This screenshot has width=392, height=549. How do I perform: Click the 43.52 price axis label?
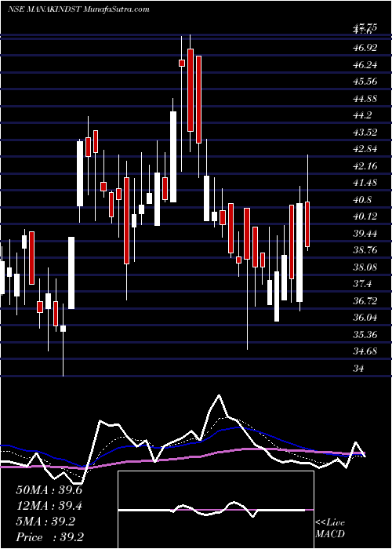[x=365, y=133]
